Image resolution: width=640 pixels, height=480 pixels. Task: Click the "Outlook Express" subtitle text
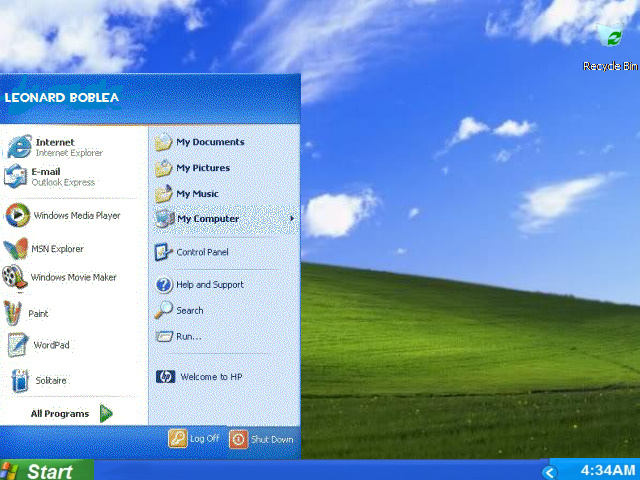[63, 182]
